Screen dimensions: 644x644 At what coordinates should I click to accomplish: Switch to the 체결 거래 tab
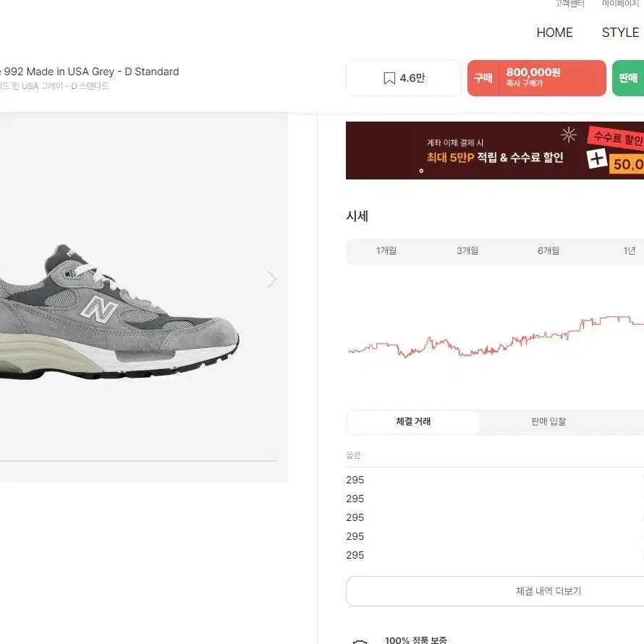(413, 421)
